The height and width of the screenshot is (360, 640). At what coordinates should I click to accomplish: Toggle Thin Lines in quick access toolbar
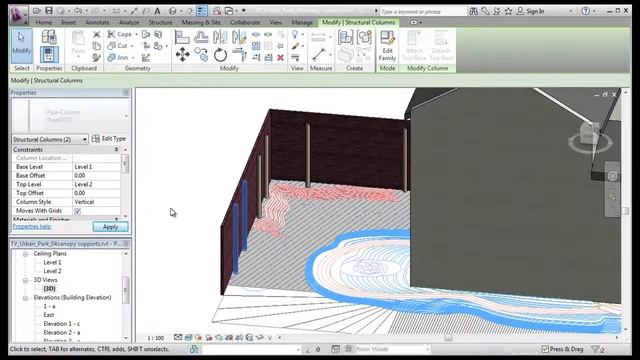pyautogui.click(x=202, y=11)
